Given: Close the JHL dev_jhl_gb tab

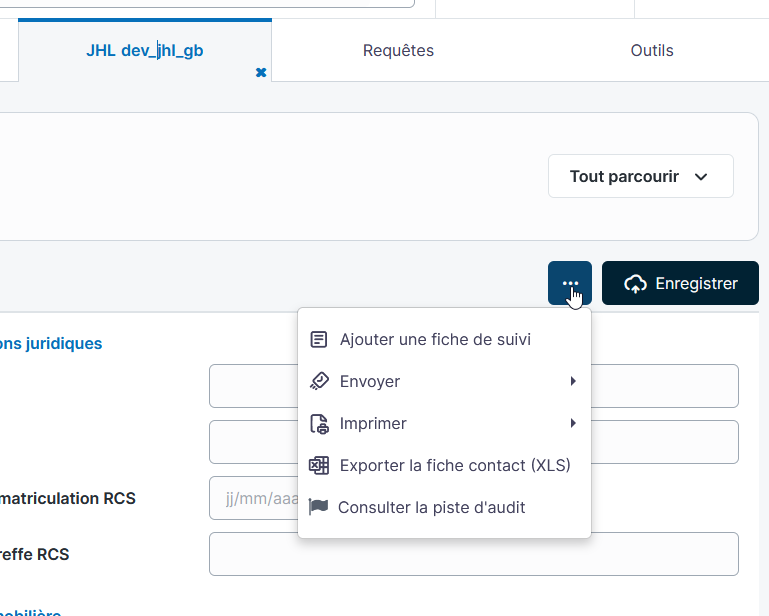Looking at the screenshot, I should pos(261,72).
